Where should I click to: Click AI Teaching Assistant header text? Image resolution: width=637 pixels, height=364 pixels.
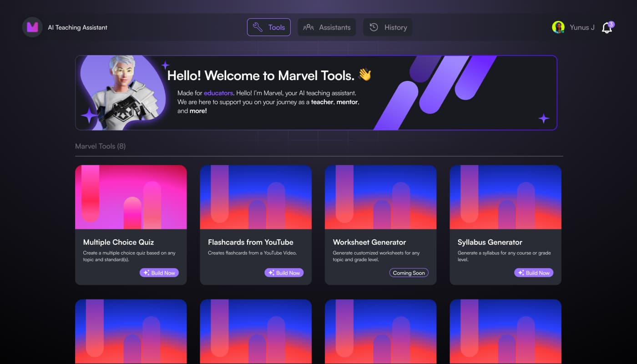(78, 27)
